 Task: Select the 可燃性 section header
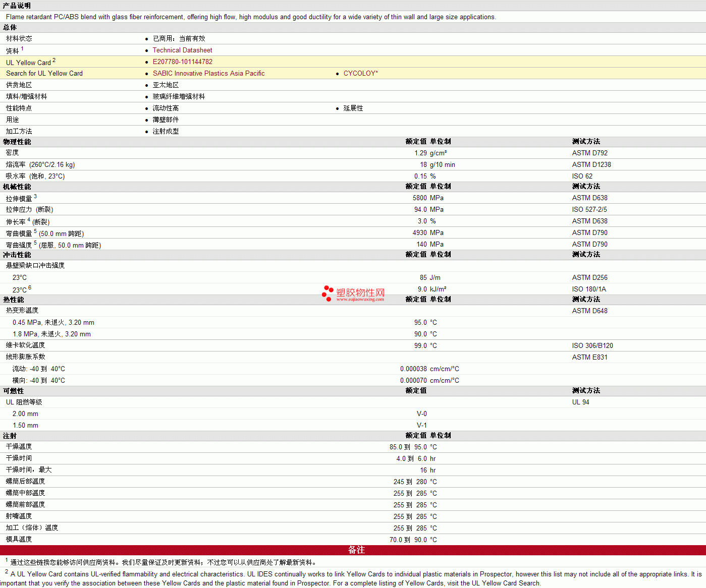click(14, 391)
